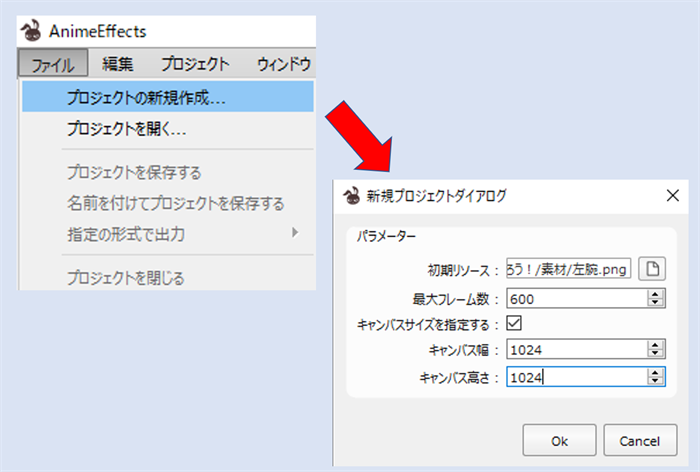Image resolution: width=700 pixels, height=472 pixels.
Task: Click the AnimeEffects rabbit logo icon
Action: click(31, 31)
